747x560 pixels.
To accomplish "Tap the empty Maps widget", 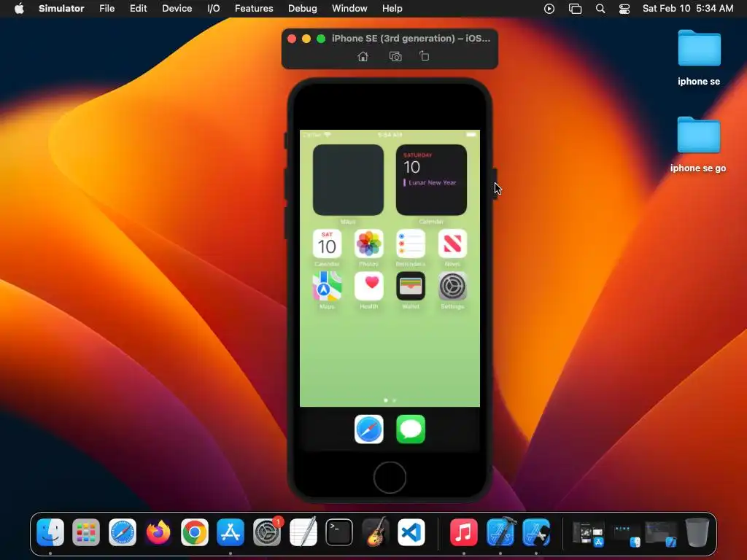I will click(x=348, y=180).
